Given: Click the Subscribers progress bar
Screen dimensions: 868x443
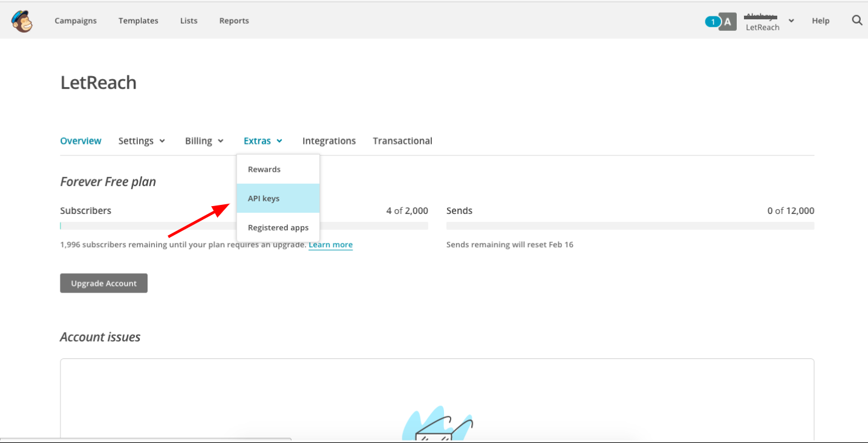Looking at the screenshot, I should (x=244, y=226).
